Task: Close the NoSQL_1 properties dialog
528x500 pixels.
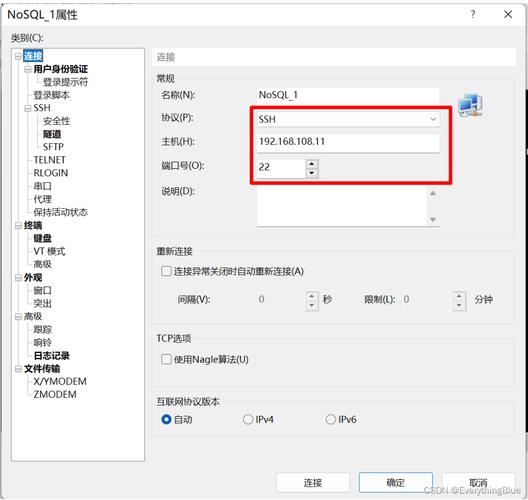Action: coord(508,14)
